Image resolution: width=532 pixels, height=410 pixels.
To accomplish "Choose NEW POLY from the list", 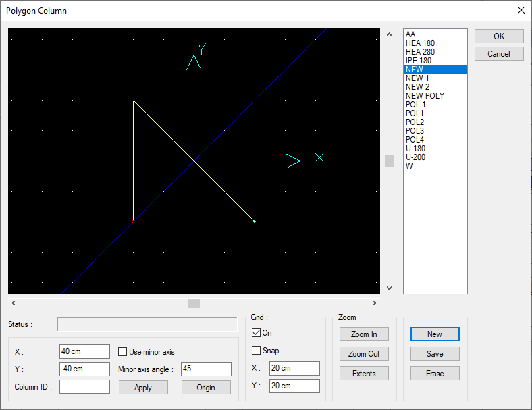I will 425,96.
